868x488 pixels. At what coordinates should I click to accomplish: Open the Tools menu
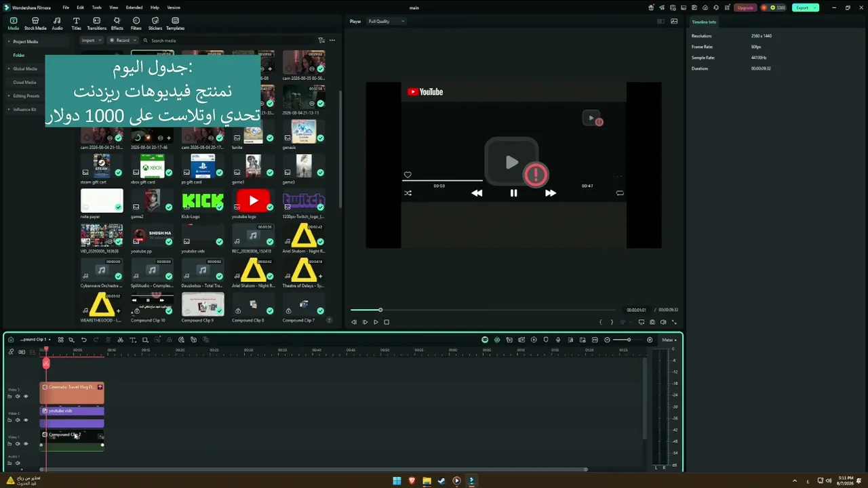tap(97, 7)
